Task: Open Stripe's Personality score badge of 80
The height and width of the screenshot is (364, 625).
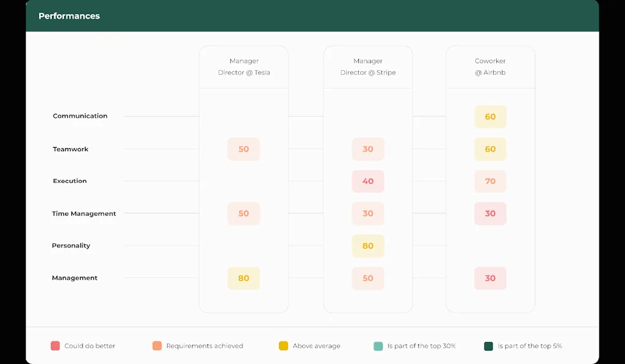Action: (367, 246)
